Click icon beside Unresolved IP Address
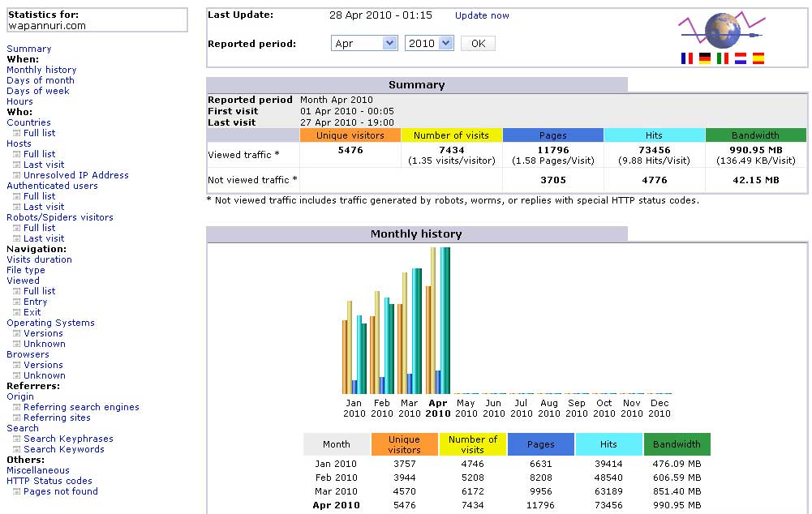The image size is (812, 514). [x=16, y=175]
